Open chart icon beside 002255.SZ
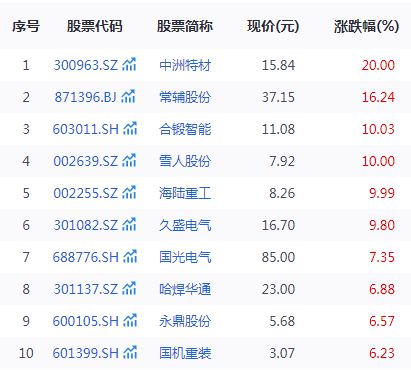The image size is (411, 370). (129, 193)
